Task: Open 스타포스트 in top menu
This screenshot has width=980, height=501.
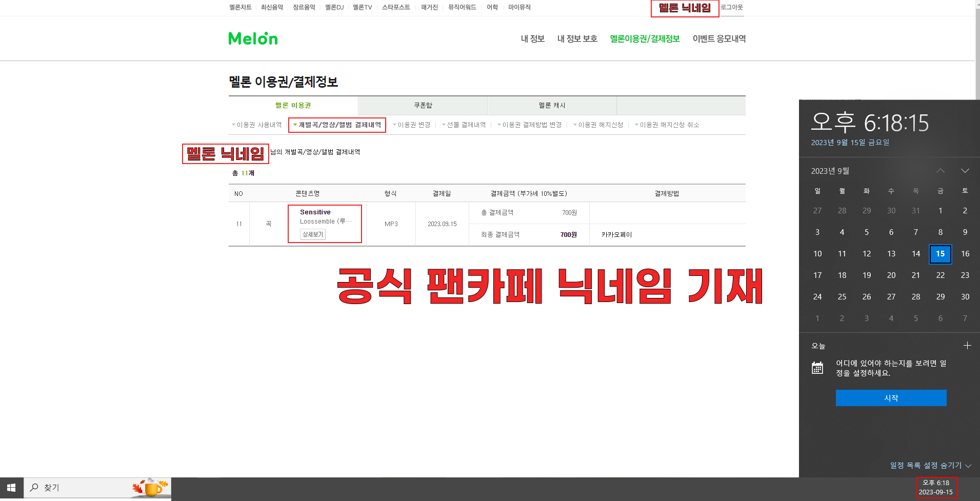Action: click(396, 7)
